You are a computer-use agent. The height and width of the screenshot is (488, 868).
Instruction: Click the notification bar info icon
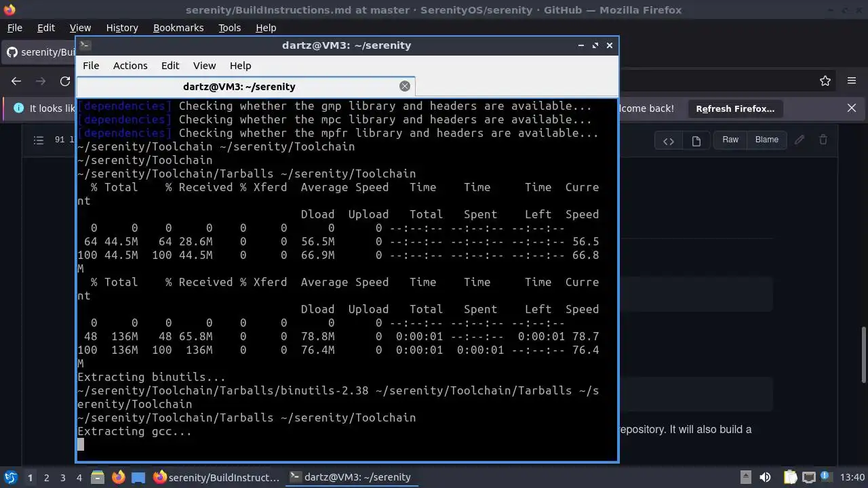point(18,108)
